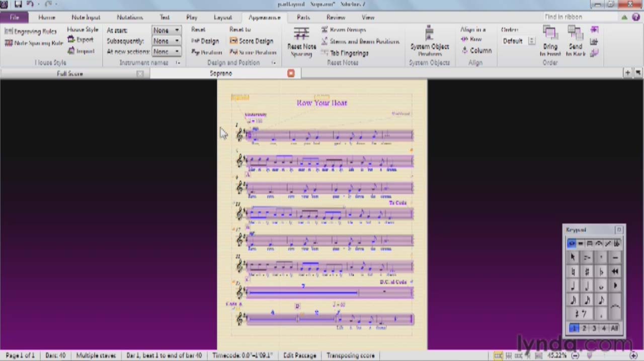The height and width of the screenshot is (361, 644).
Task: Open the quick access toolbar dropdown
Action: pos(57,5)
